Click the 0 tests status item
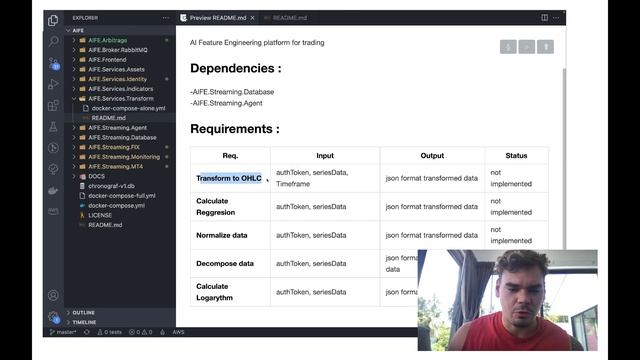This screenshot has height=360, width=640. 109,332
